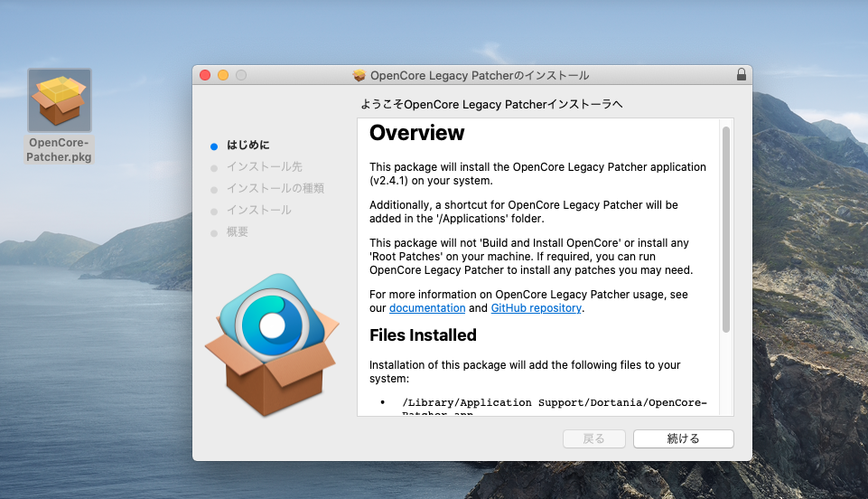This screenshot has height=499, width=868.
Task: Click the gray bullet beside インストール先
Action: click(x=214, y=167)
